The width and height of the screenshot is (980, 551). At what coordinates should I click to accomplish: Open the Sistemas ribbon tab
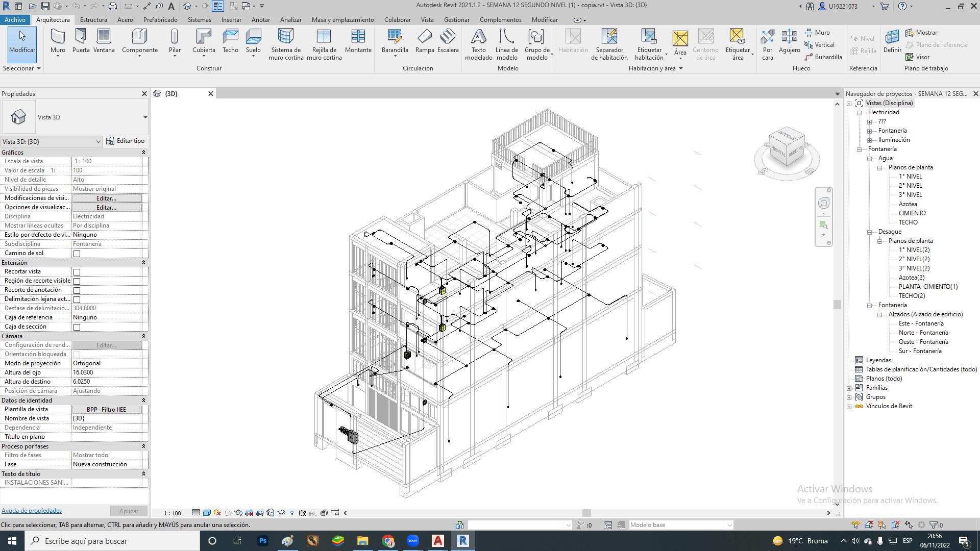point(199,20)
